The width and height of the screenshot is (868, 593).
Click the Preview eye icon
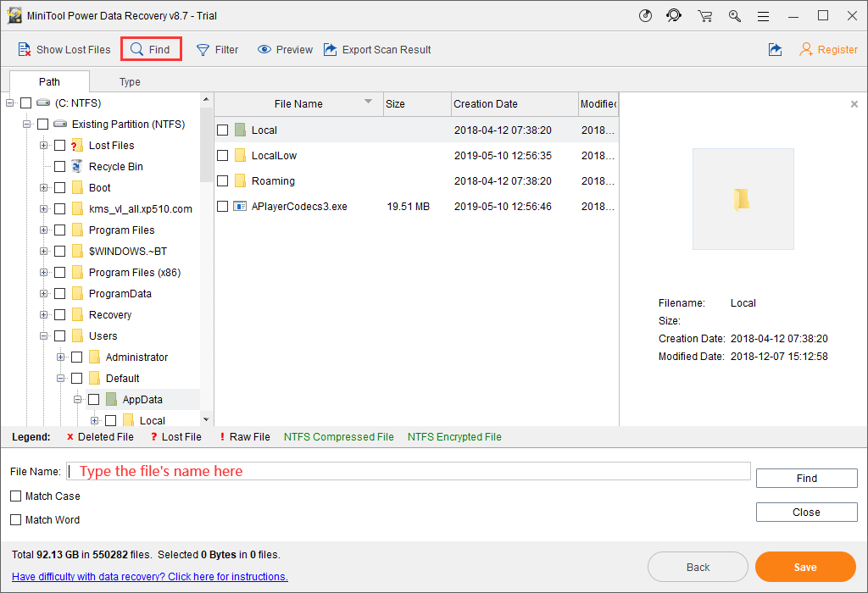tap(264, 50)
